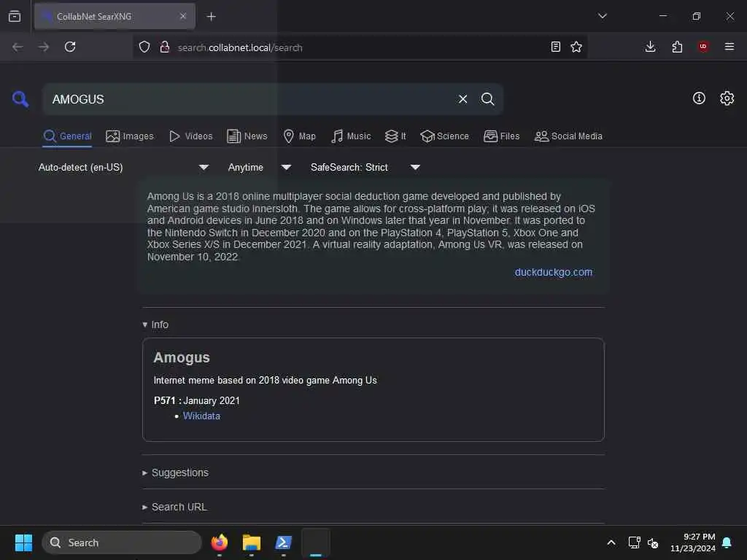Screen dimensions: 747x560
Task: Switch to Science search category
Action: coord(444,136)
